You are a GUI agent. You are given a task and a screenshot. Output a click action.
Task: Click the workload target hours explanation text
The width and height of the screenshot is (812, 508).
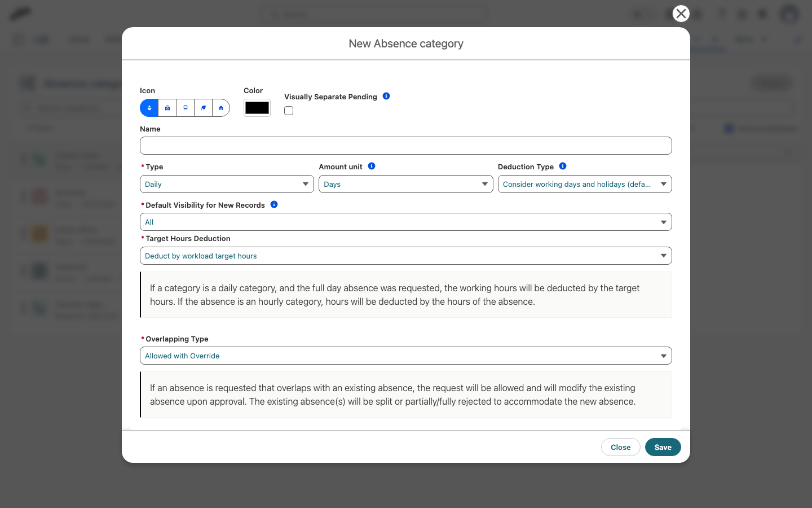[395, 295]
